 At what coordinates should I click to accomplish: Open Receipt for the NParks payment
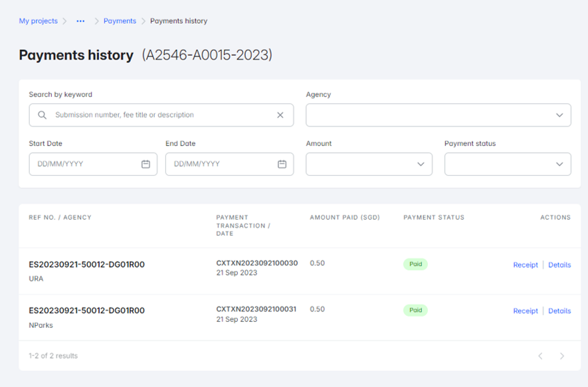click(x=525, y=311)
